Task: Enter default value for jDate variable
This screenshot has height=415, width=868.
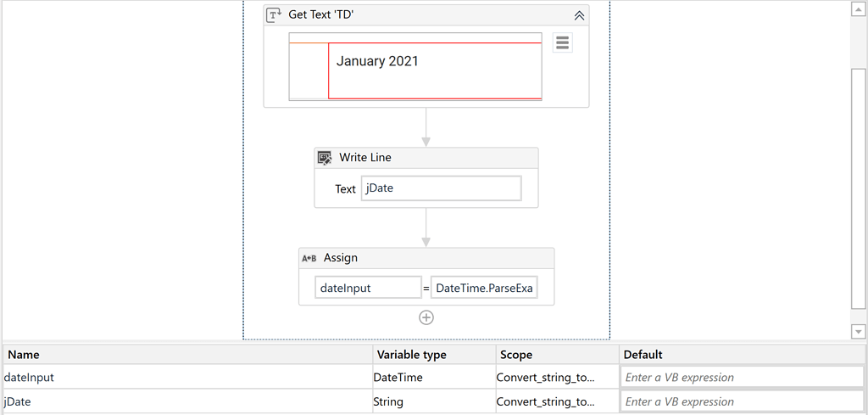Action: (742, 401)
